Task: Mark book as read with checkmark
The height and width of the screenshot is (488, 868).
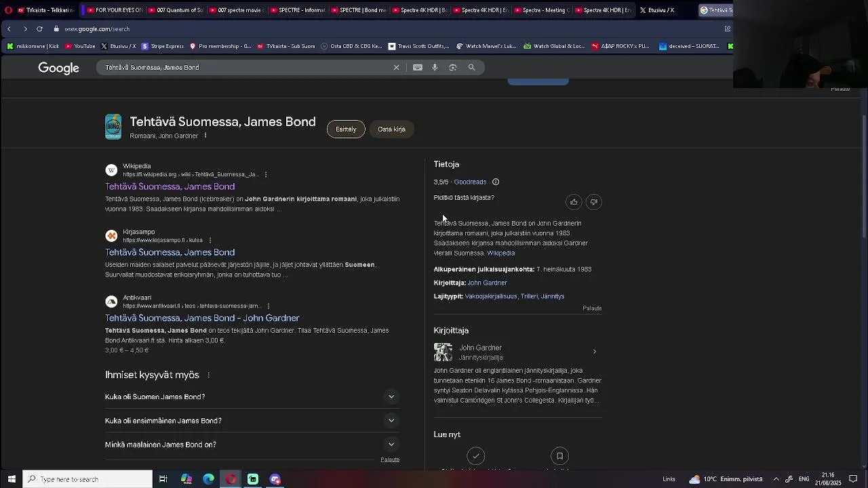Action: coord(476,456)
